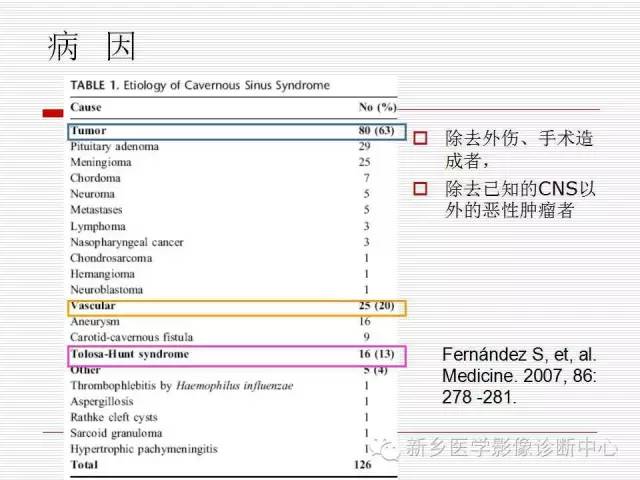Click the 'Cause' column header
This screenshot has height=480, width=640.
coord(86,107)
